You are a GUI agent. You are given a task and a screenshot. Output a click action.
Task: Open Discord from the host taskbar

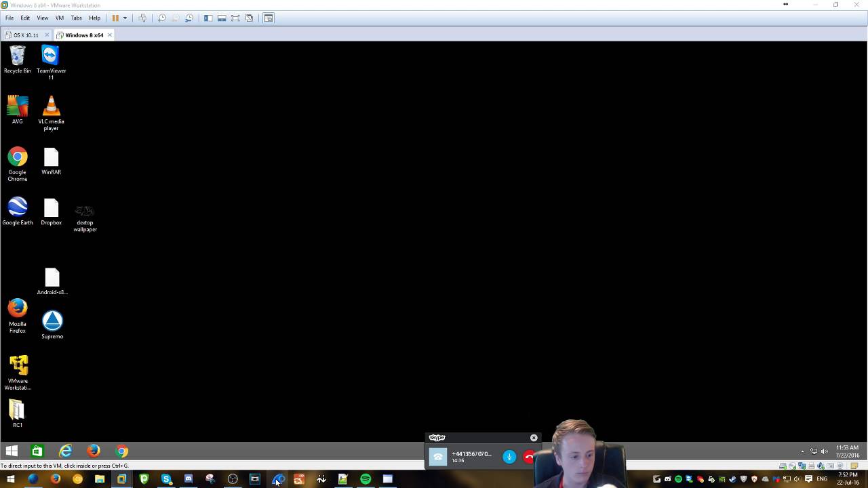tap(189, 479)
